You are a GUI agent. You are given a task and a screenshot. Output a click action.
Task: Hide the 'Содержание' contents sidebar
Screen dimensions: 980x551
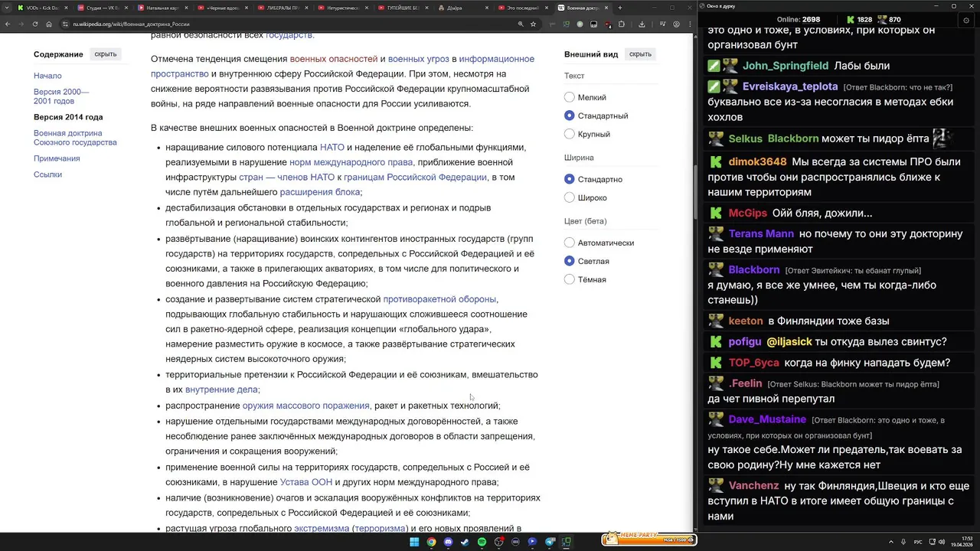[106, 54]
